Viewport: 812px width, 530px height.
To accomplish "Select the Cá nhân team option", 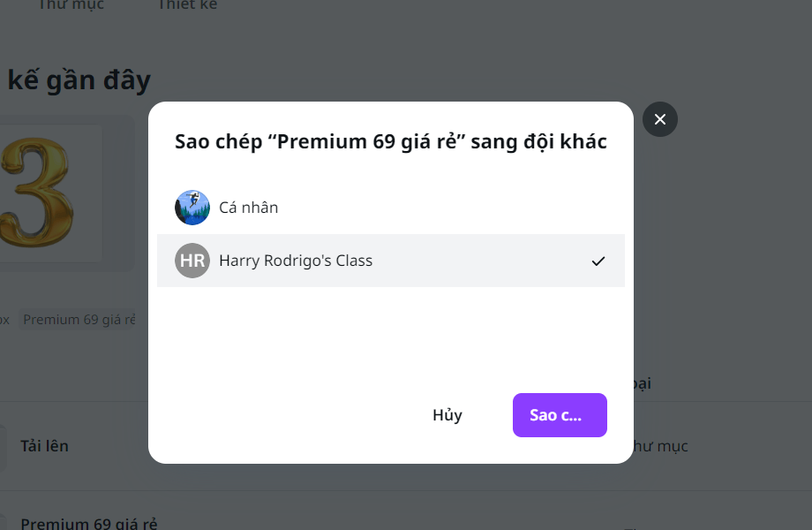I will coord(248,208).
